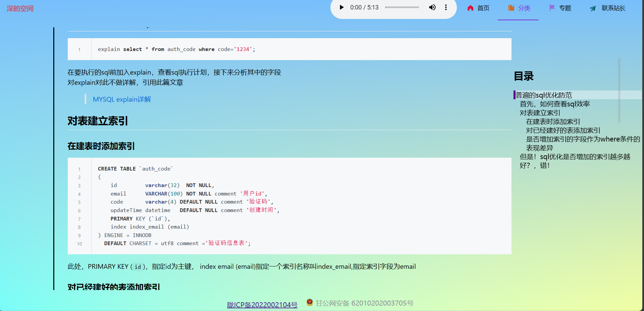Seek on the audio progress slider
The image size is (644, 311).
(x=402, y=7)
